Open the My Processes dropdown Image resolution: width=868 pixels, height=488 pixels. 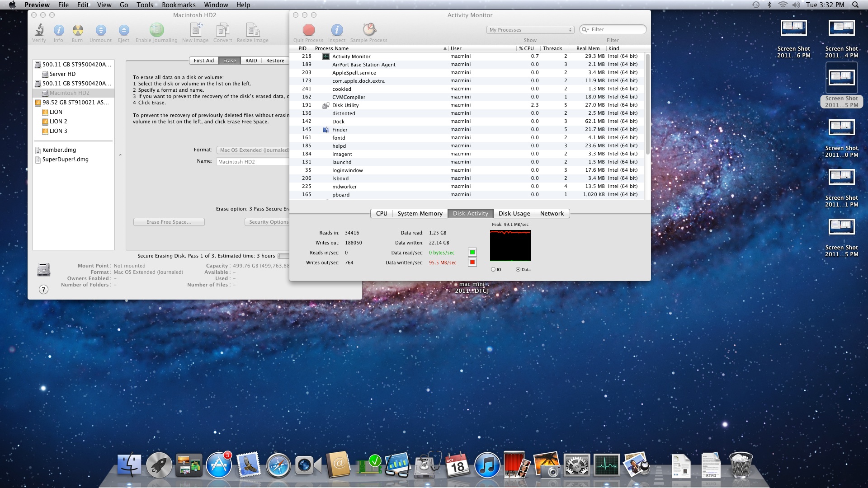[x=530, y=30]
